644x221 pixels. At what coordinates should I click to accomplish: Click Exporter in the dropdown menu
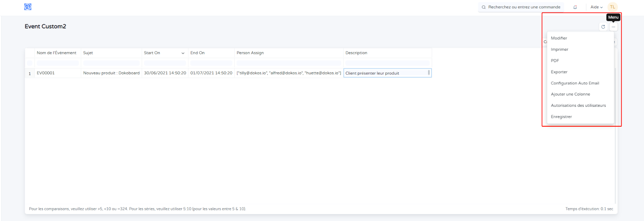(x=559, y=72)
